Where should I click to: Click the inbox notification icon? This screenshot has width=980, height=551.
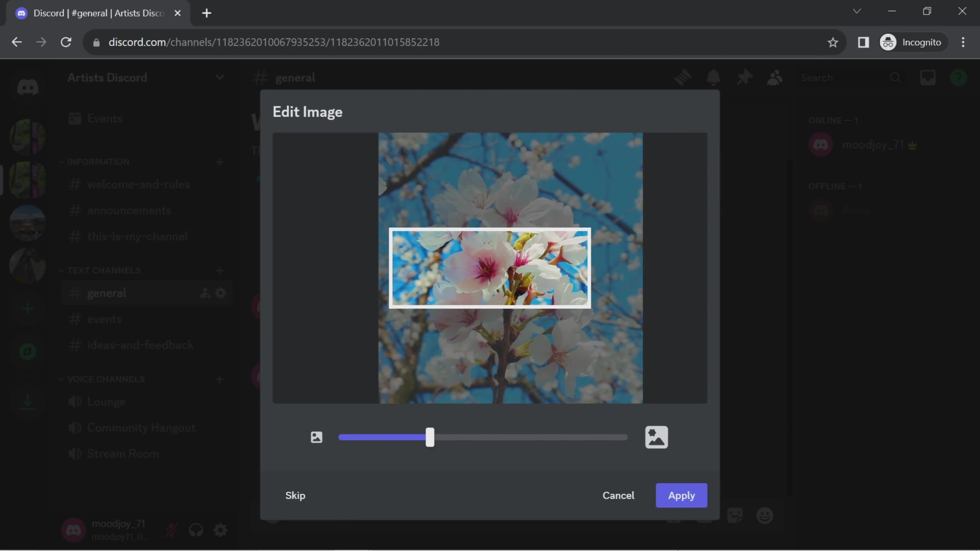click(928, 77)
